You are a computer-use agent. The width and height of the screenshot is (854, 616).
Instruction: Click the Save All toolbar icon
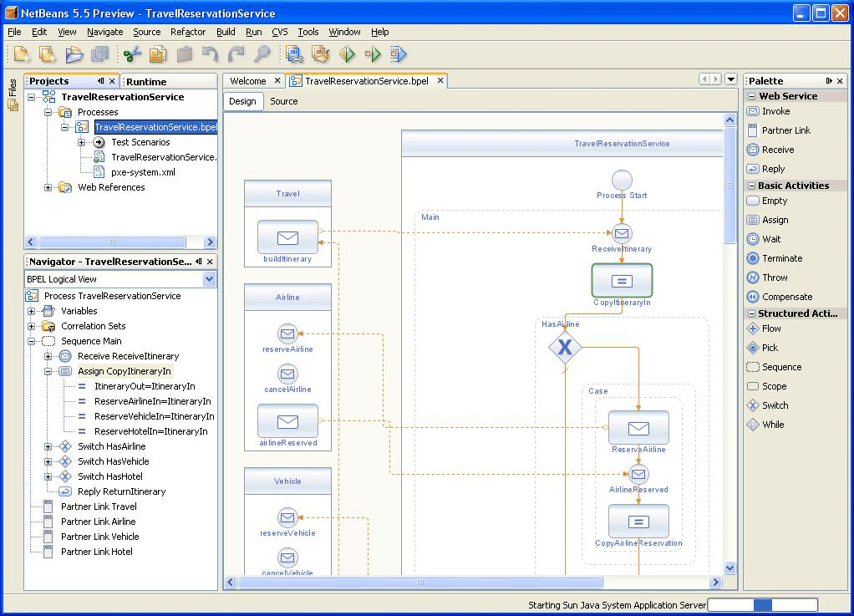(99, 54)
